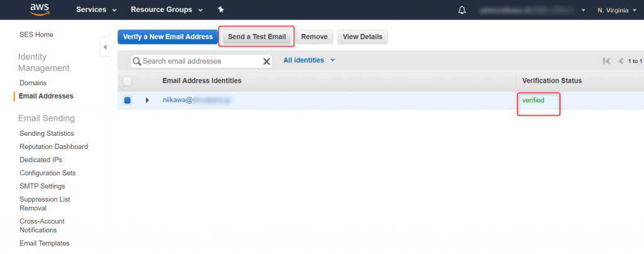
Task: Uncheck the niikawa email row checkbox
Action: tap(127, 100)
